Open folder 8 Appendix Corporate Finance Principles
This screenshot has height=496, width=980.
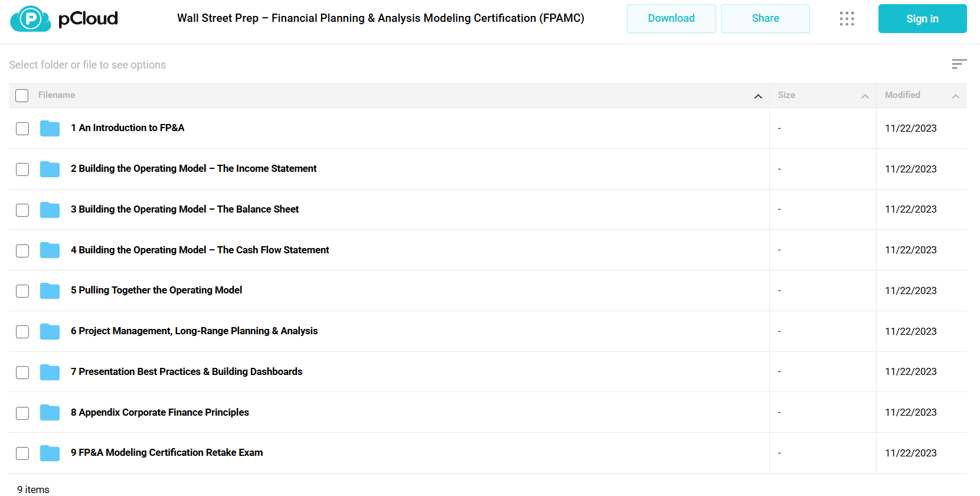tap(160, 412)
